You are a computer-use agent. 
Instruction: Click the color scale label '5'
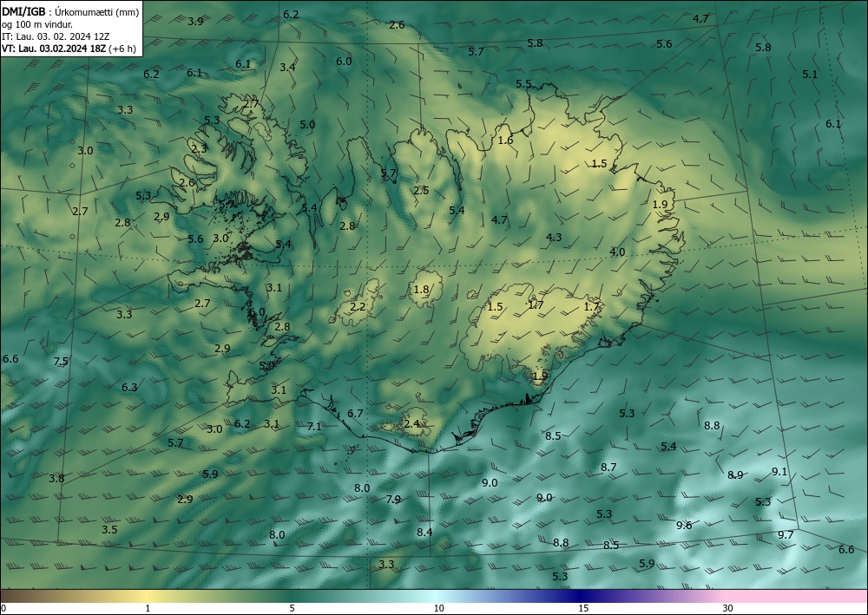pyautogui.click(x=292, y=608)
